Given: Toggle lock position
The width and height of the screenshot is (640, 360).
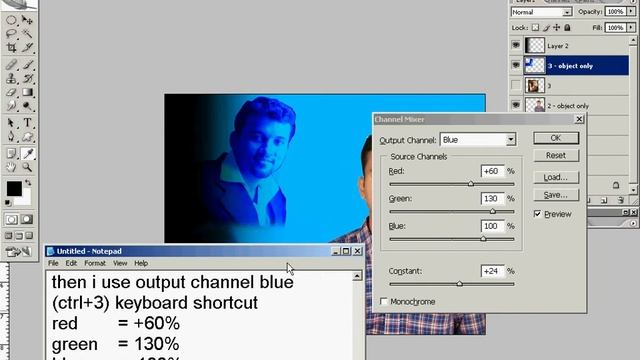Looking at the screenshot, I should [557, 28].
